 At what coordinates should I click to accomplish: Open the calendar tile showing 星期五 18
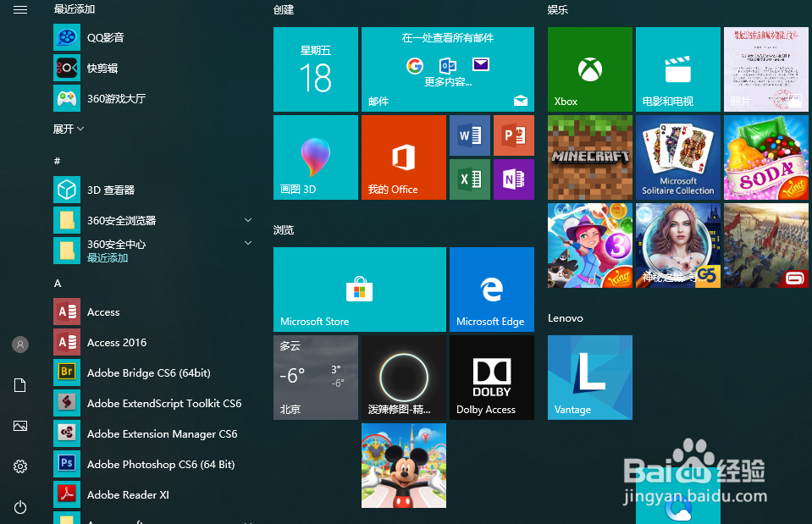pyautogui.click(x=315, y=69)
